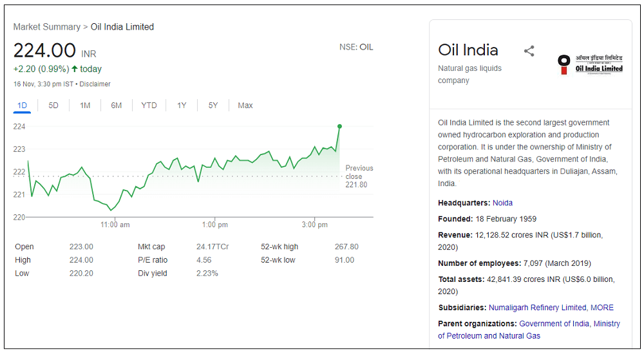Click the 224.00 price value

point(44,51)
